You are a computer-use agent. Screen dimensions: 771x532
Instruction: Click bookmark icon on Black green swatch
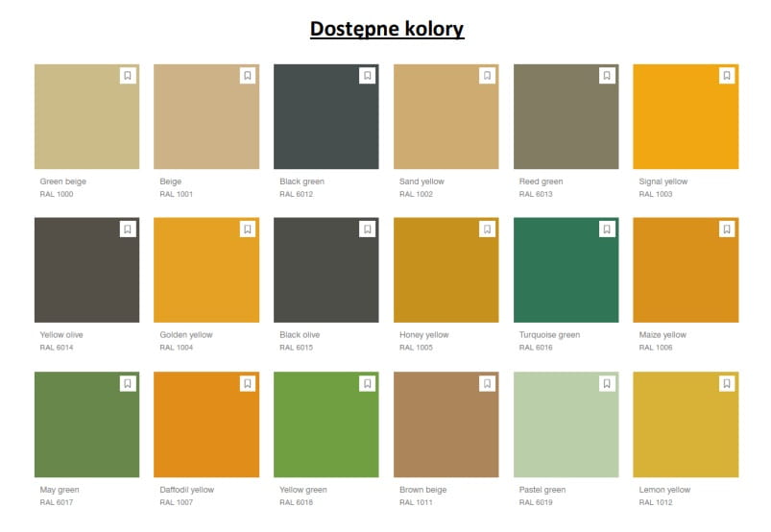coord(367,76)
